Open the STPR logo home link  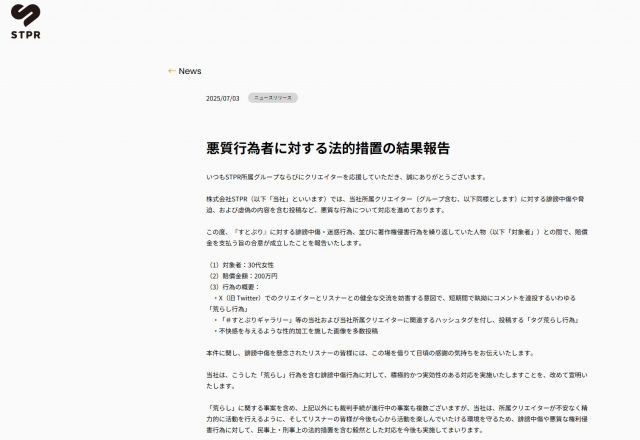click(26, 21)
